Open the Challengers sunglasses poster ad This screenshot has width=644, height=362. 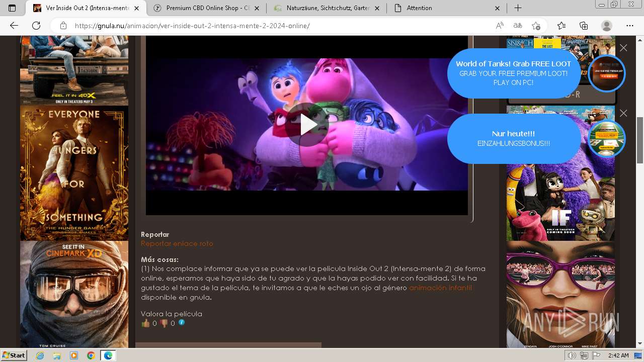click(x=560, y=295)
